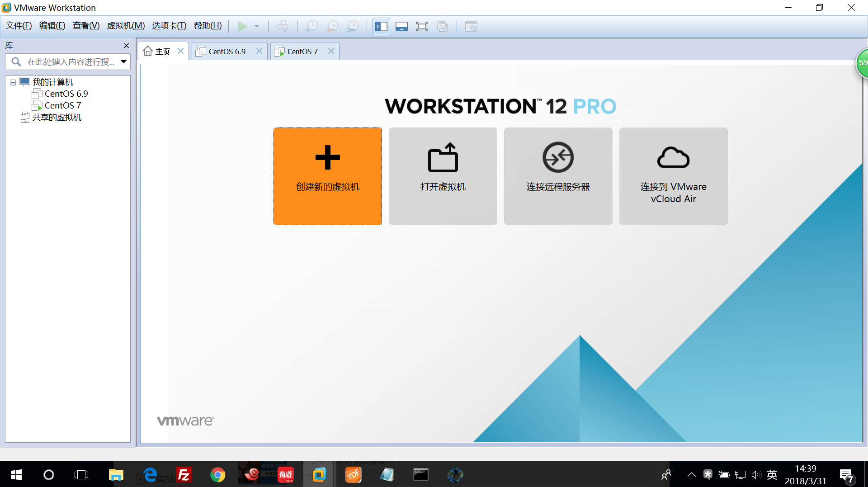Toggle the thumbnail bar view button
868x487 pixels.
pyautogui.click(x=401, y=26)
